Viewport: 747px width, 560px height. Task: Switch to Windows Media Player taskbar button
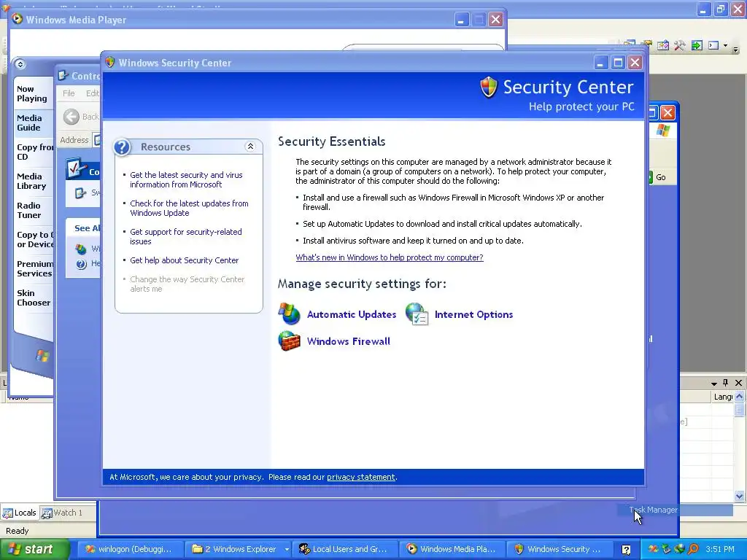coord(451,549)
